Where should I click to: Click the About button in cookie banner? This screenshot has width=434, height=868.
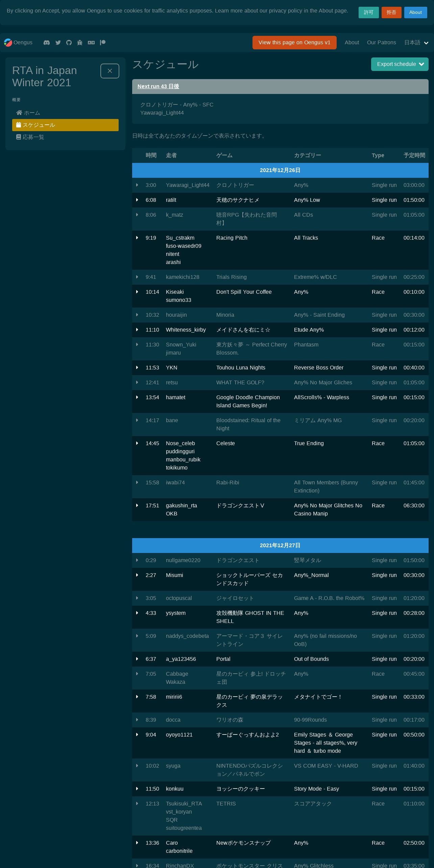click(x=416, y=13)
